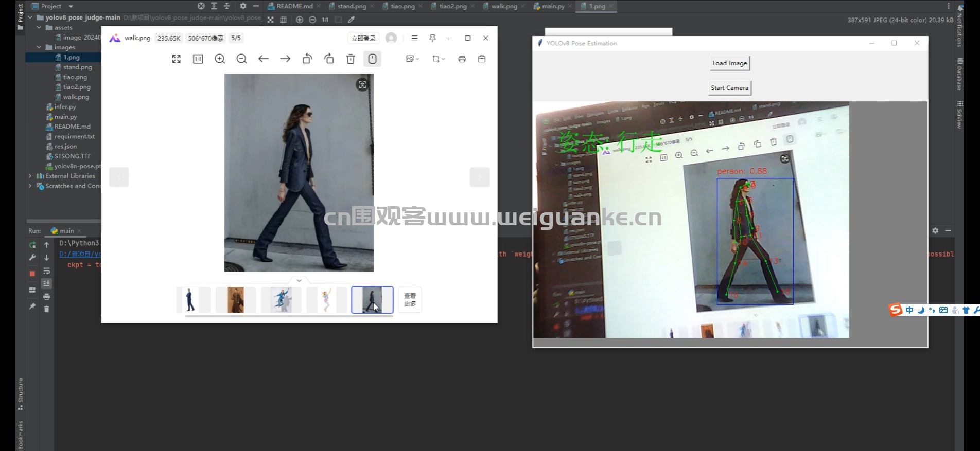Delete image using trash can icon

click(x=351, y=59)
